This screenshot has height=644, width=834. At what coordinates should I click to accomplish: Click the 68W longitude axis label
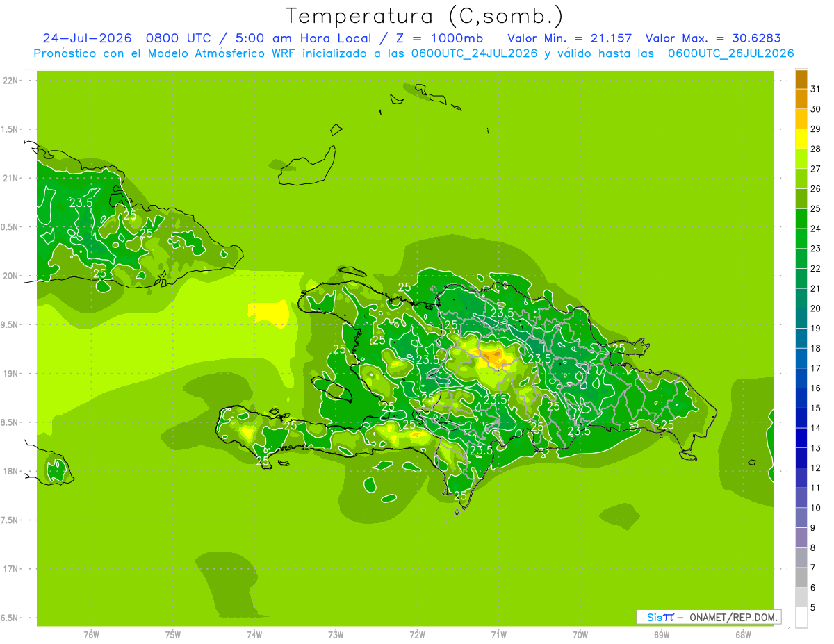(742, 634)
